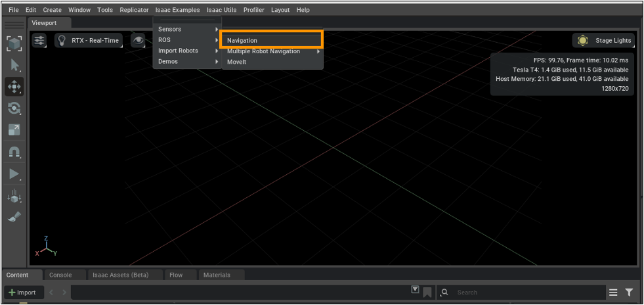This screenshot has width=644, height=305.
Task: Open the Isaac Utils menu
Action: tap(222, 10)
